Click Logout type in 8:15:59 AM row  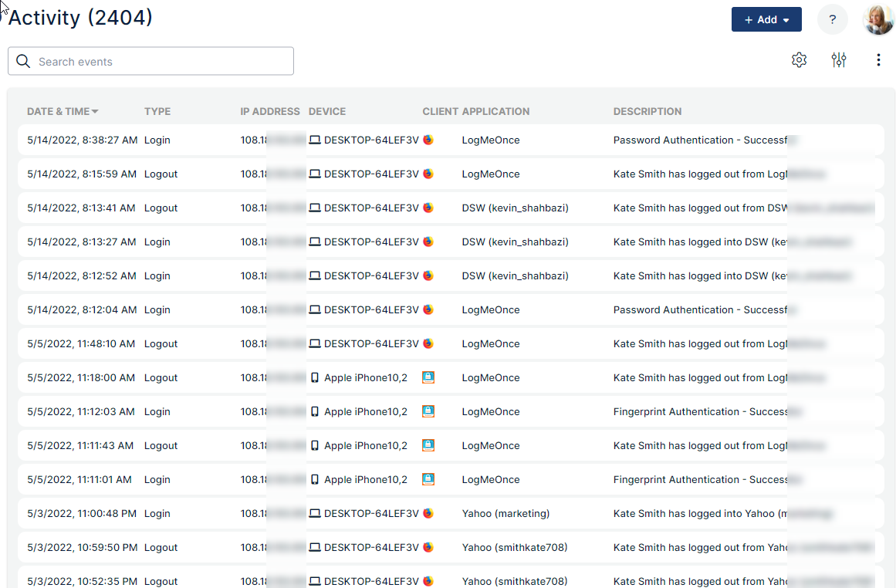[161, 174]
